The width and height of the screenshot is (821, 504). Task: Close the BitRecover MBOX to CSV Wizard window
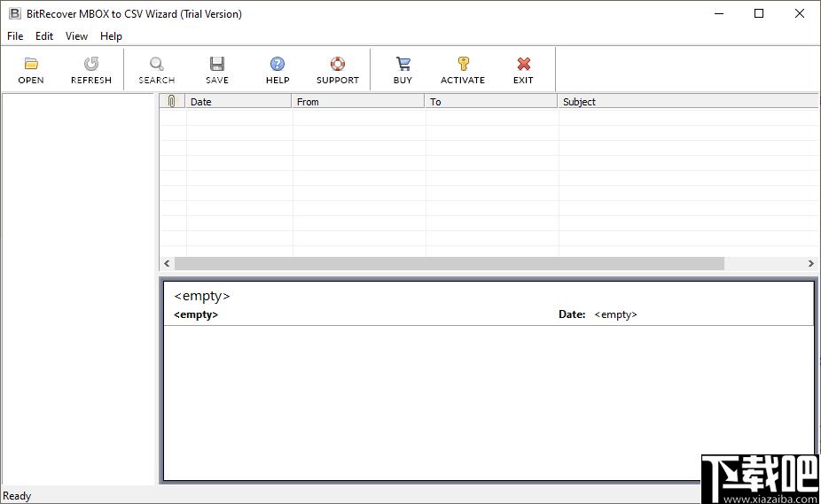(x=799, y=13)
